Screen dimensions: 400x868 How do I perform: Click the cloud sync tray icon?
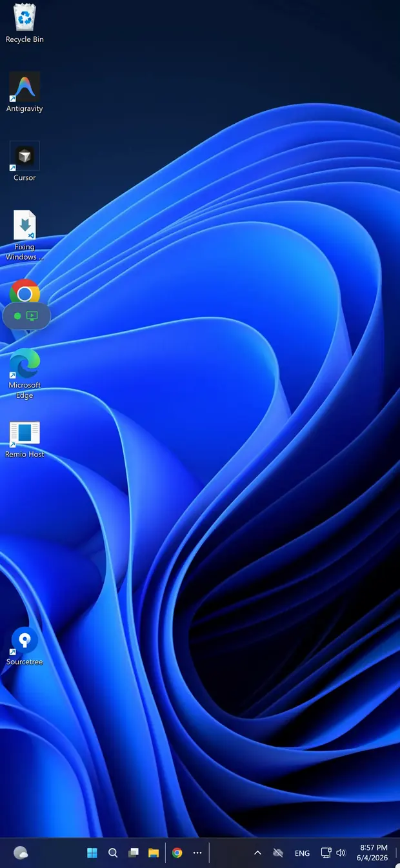point(278,853)
